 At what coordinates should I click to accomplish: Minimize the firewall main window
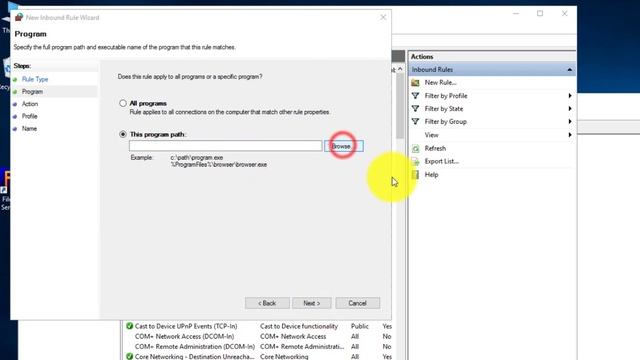pyautogui.click(x=516, y=13)
